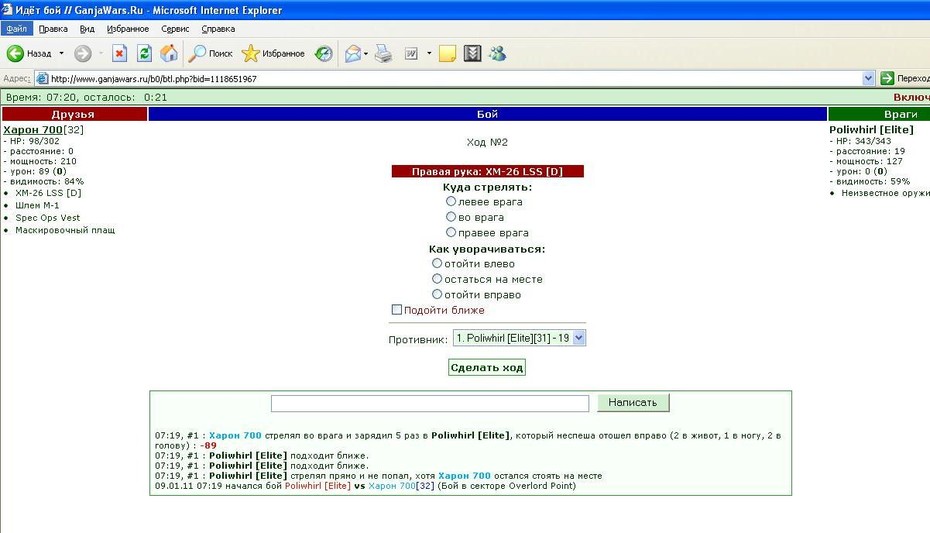The width and height of the screenshot is (930, 533).
Task: Click 'Spec Ops Vest' equipment item
Action: [47, 218]
